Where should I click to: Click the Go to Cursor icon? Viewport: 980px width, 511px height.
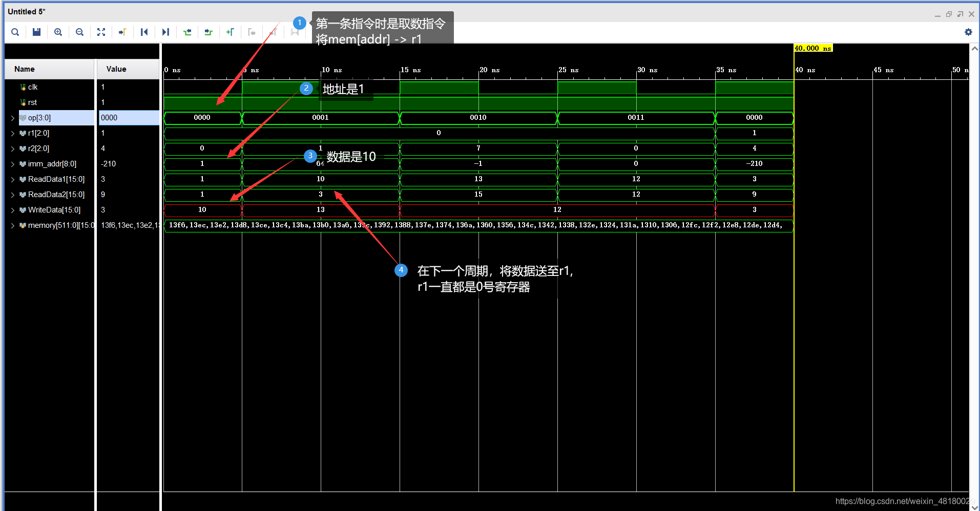click(122, 32)
